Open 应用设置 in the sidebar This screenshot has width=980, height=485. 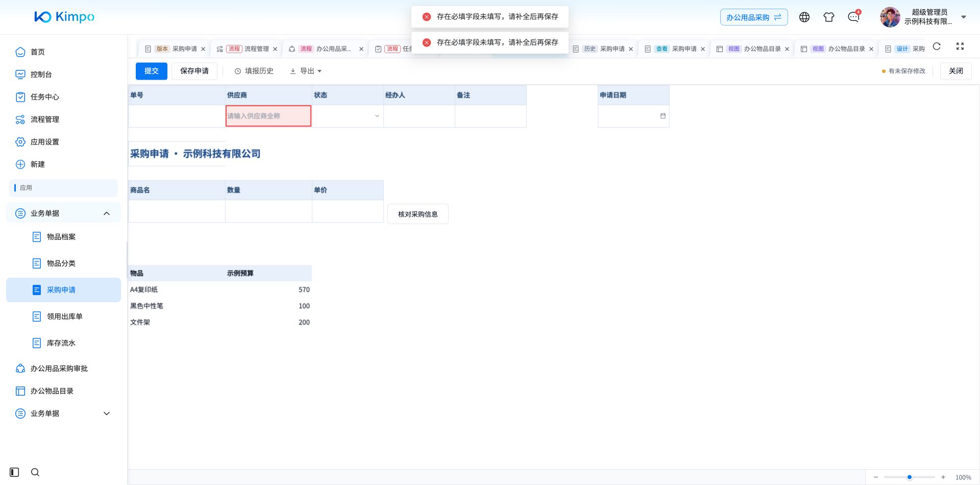(64, 142)
